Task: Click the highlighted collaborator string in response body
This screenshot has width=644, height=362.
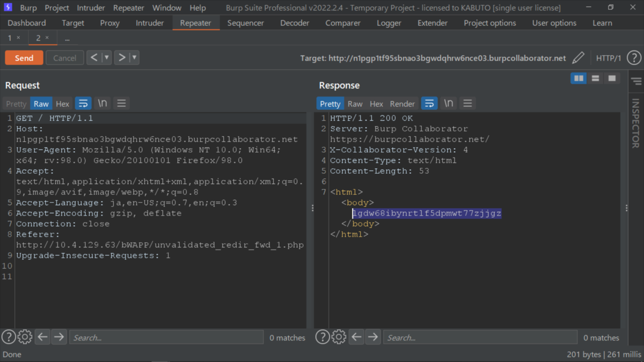Action: 427,213
